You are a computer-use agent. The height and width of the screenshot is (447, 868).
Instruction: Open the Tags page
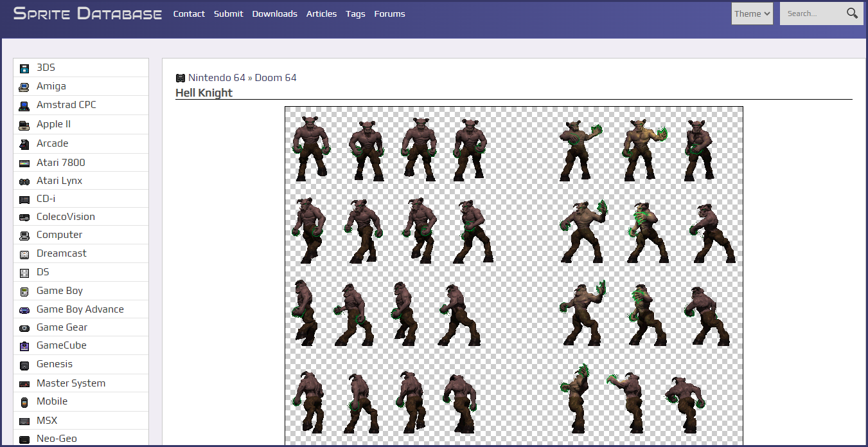coord(355,14)
